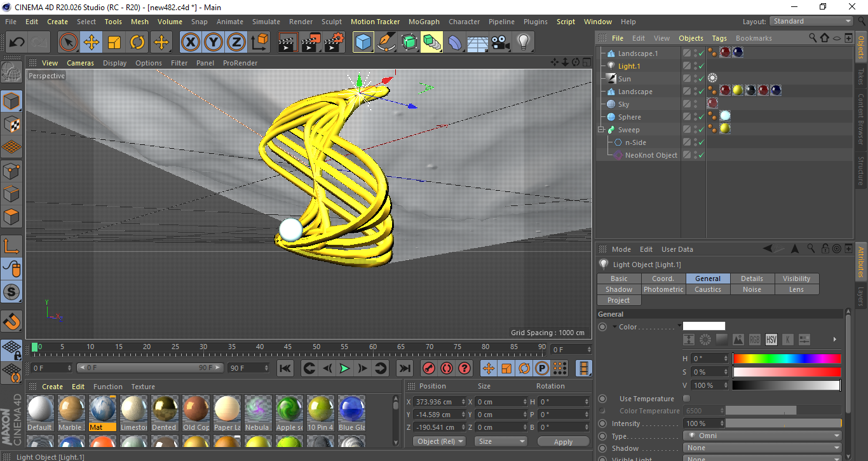Switch to Shadow tab
This screenshot has height=461, width=868.
coord(619,289)
